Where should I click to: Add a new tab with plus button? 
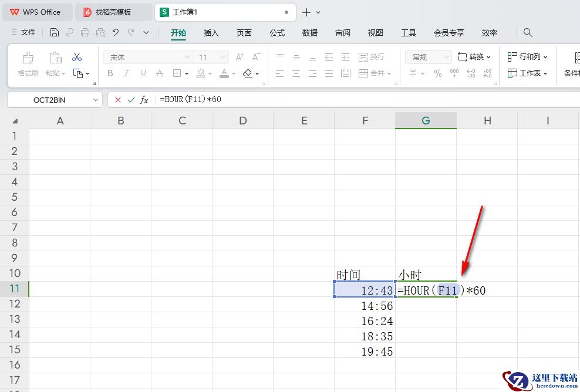[306, 12]
